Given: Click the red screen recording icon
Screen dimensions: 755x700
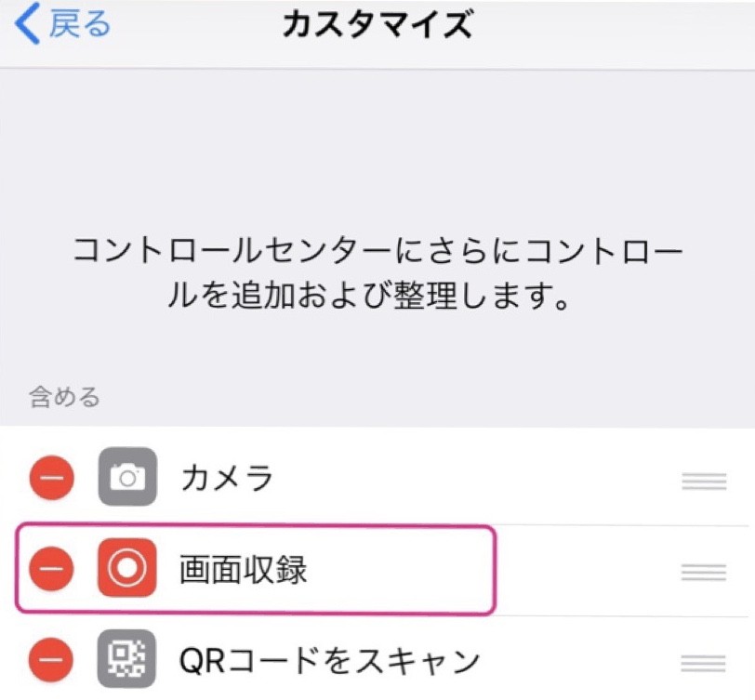Looking at the screenshot, I should [127, 570].
